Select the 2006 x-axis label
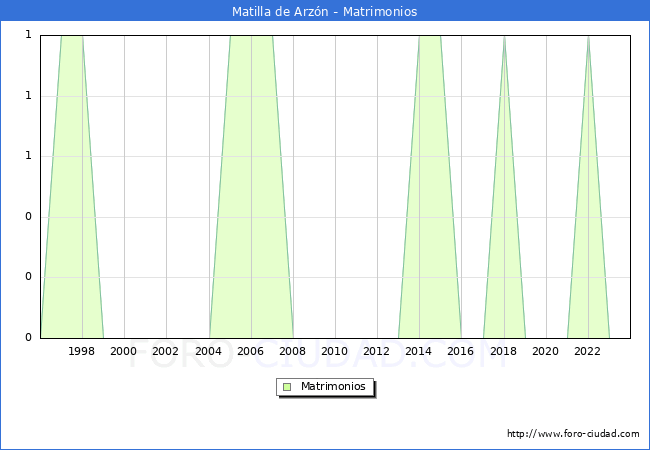The width and height of the screenshot is (650, 450). point(250,351)
